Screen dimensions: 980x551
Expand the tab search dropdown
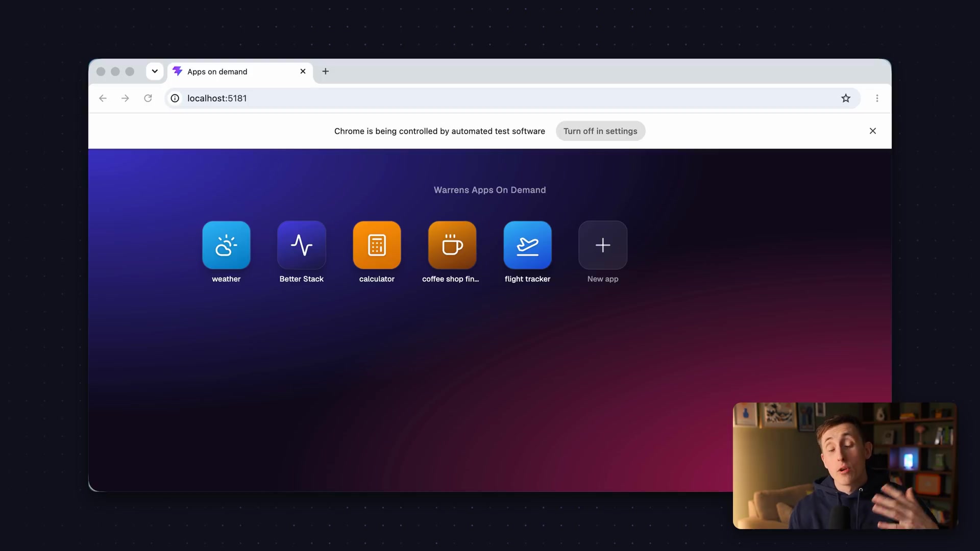click(155, 71)
